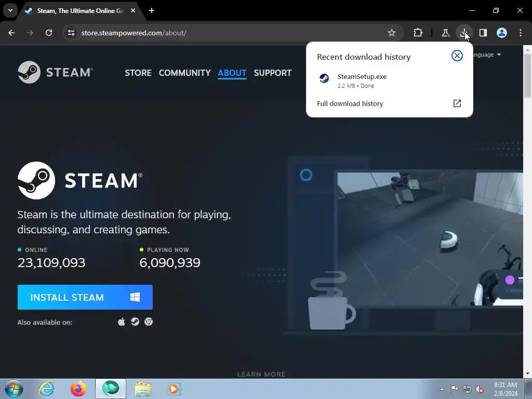Image resolution: width=532 pixels, height=399 pixels.
Task: Launch Internet Explorer from taskbar
Action: [46, 389]
